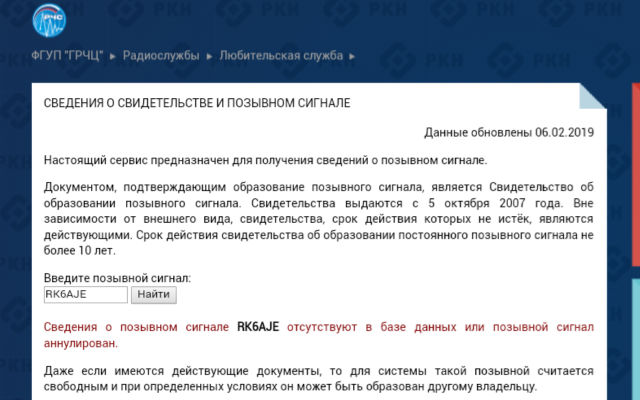Focus the callsign input containing RK6AJE
640x400 pixels.
pyautogui.click(x=85, y=294)
